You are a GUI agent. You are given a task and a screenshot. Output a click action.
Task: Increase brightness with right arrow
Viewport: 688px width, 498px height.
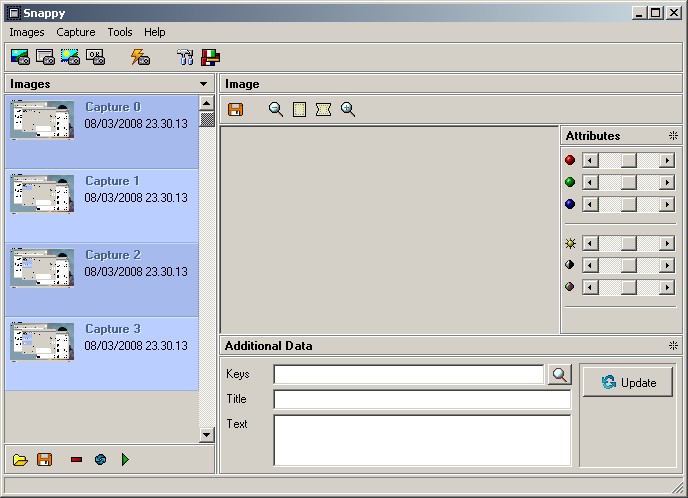tap(667, 243)
